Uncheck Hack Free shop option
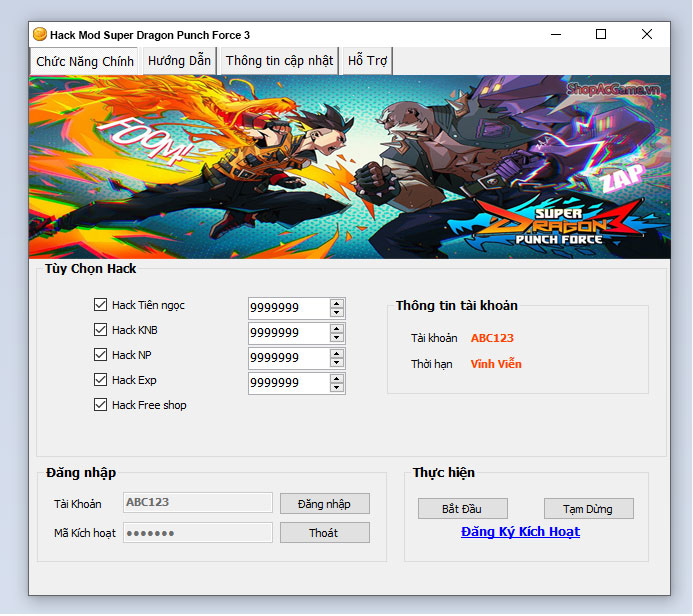This screenshot has height=616, width=693. 100,405
